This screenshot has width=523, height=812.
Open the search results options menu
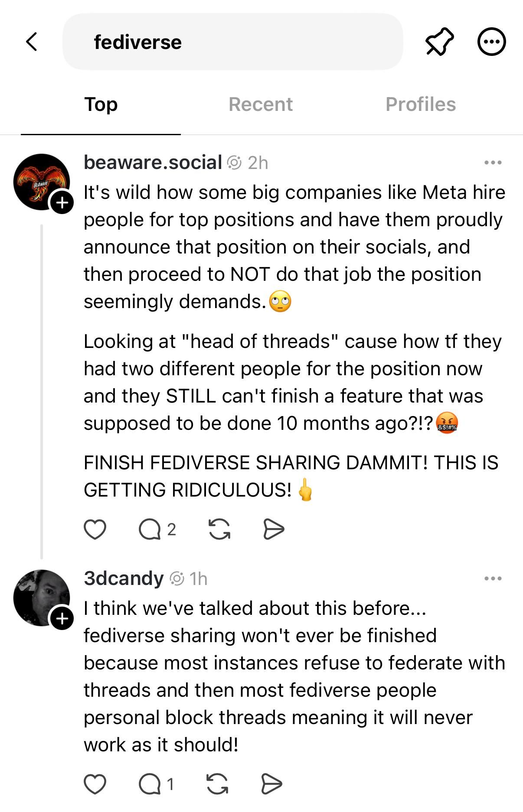pyautogui.click(x=491, y=42)
